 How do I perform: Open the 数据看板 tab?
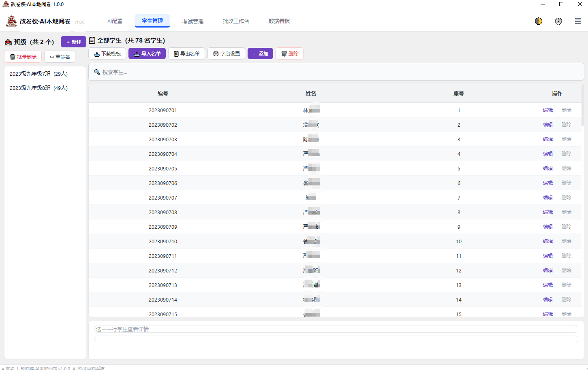click(x=279, y=21)
